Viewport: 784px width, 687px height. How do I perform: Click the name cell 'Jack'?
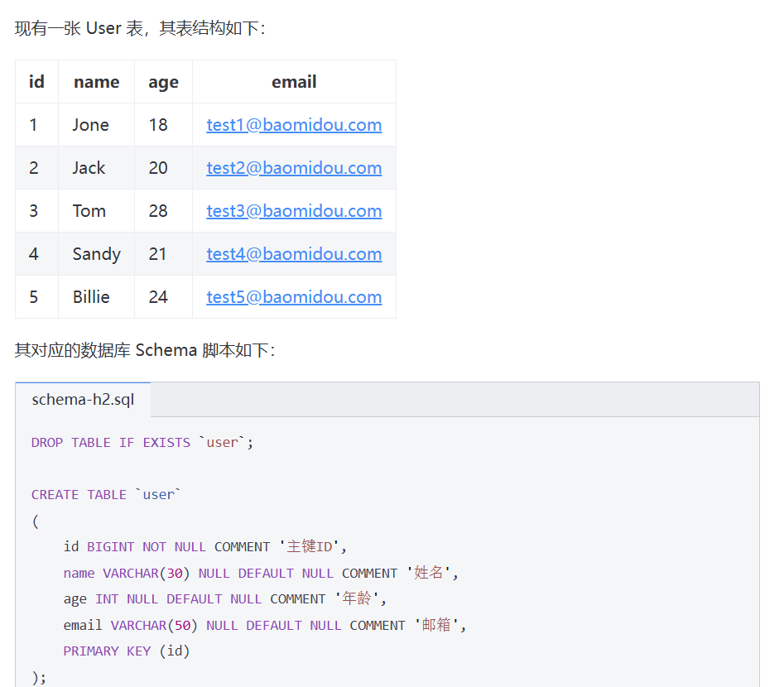click(x=97, y=168)
